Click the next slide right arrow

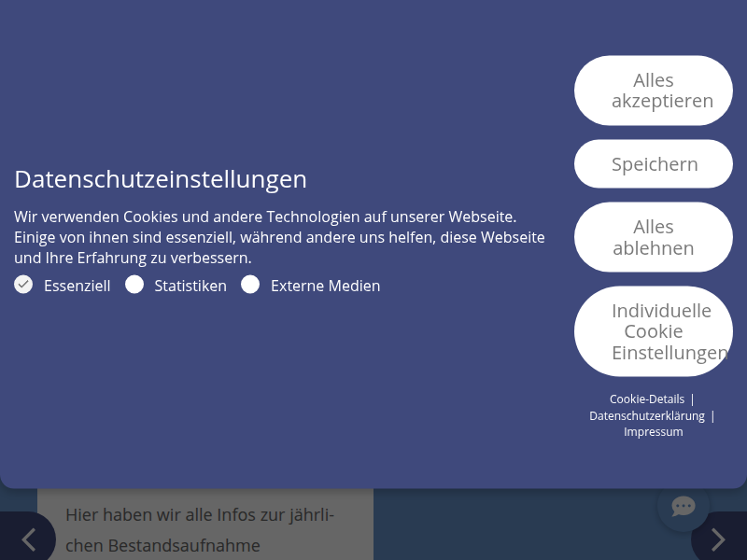pyautogui.click(x=717, y=539)
